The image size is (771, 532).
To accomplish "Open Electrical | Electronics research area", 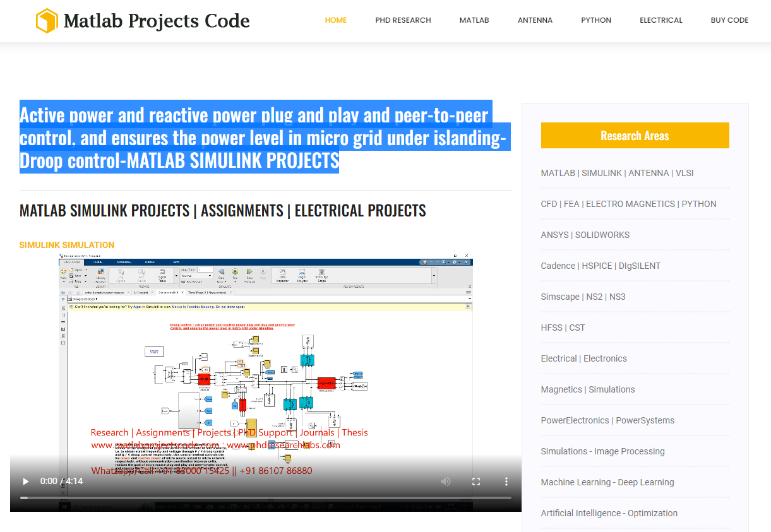I will [583, 358].
